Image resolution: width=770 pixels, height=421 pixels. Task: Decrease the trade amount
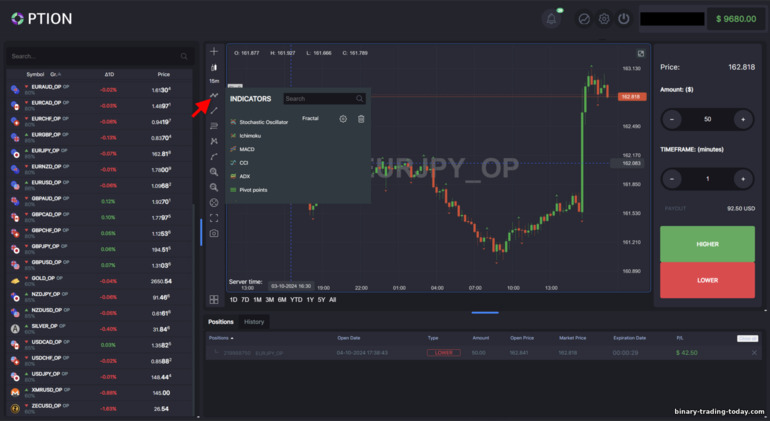click(672, 119)
